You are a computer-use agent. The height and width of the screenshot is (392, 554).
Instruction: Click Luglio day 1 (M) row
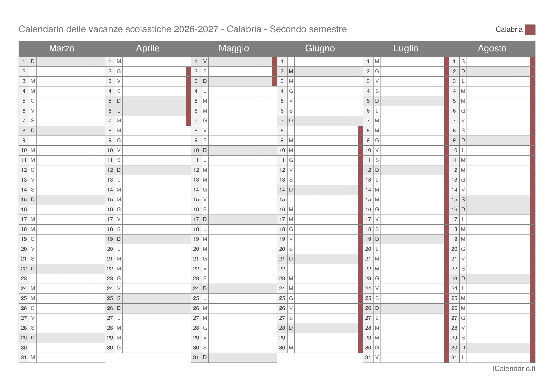(406, 62)
